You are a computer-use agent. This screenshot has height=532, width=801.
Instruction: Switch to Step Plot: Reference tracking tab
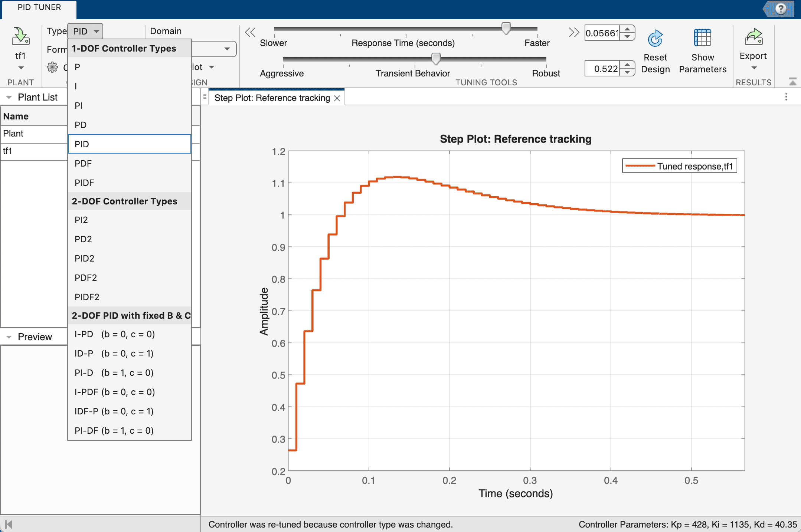tap(272, 98)
